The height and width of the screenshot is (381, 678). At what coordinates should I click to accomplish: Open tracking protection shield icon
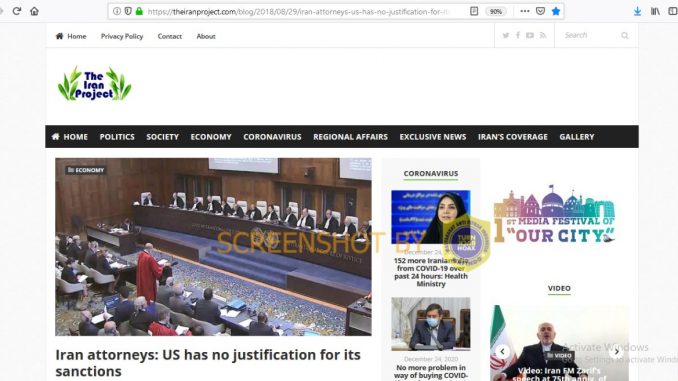(x=128, y=11)
